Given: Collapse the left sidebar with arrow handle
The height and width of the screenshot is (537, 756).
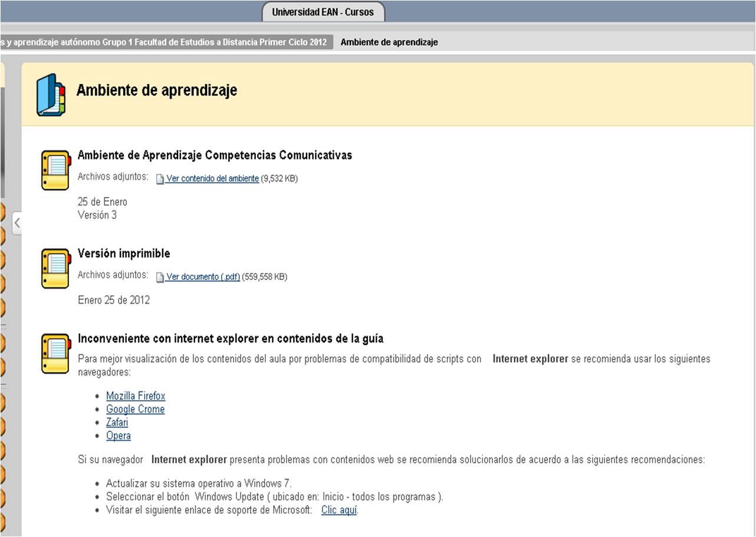Looking at the screenshot, I should pos(17,223).
